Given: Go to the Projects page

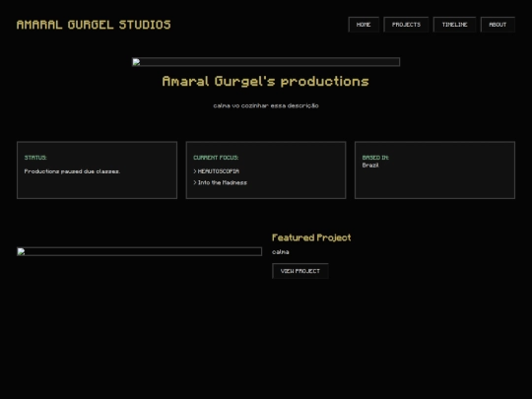Looking at the screenshot, I should point(406,25).
